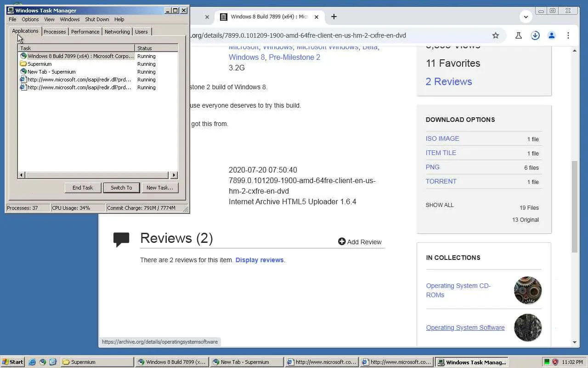This screenshot has height=368, width=588.
Task: Launch Supermium from the Quick Launch bar
Action: pyautogui.click(x=42, y=362)
